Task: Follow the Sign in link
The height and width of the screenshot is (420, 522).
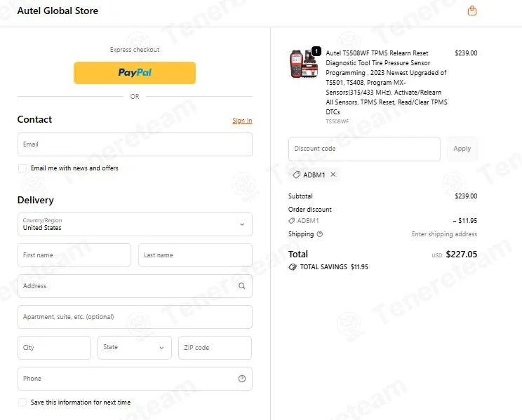Action: click(x=242, y=121)
